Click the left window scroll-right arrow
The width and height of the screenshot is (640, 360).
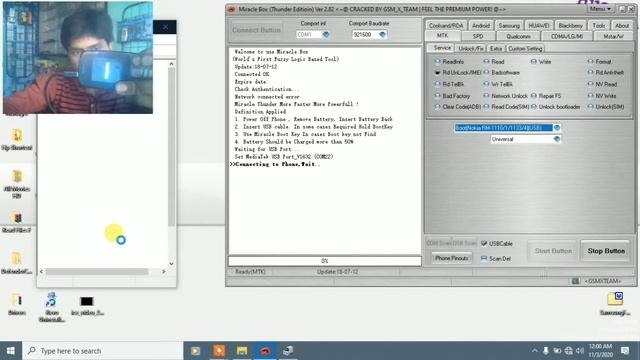click(164, 271)
